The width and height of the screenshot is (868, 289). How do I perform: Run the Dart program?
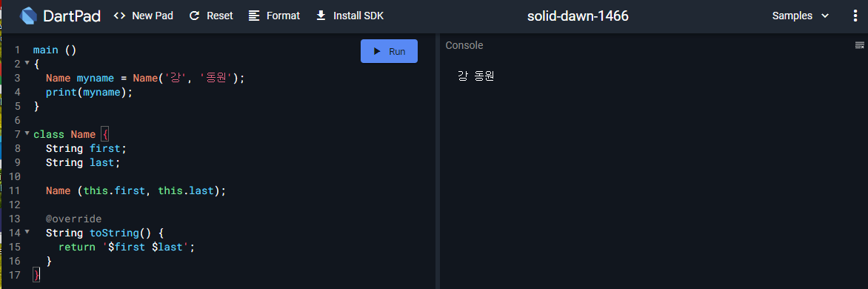[389, 51]
